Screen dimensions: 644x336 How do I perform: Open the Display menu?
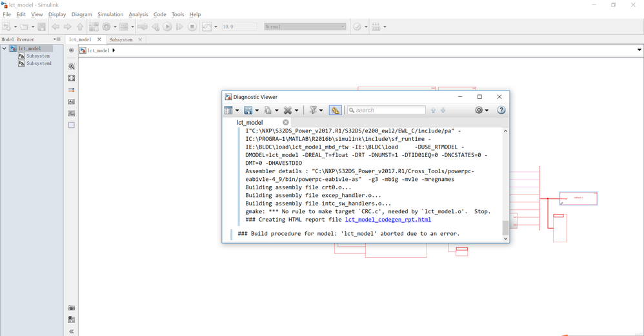click(x=57, y=14)
